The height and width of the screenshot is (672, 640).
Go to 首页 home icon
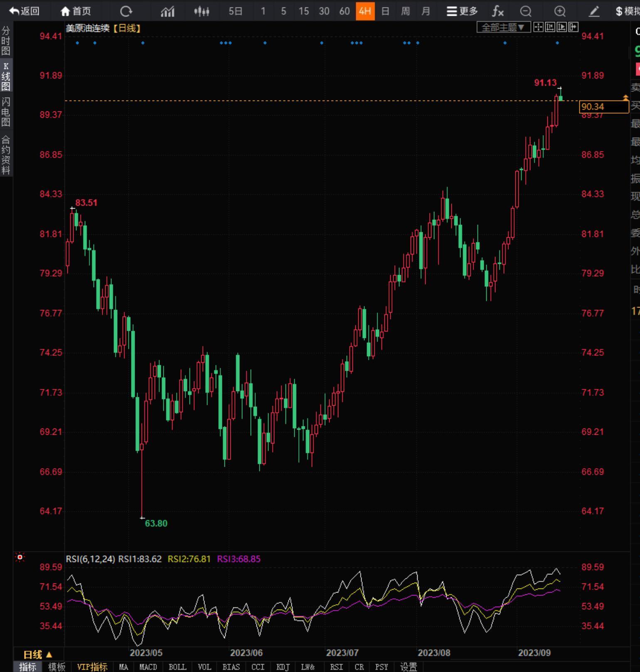click(x=76, y=11)
